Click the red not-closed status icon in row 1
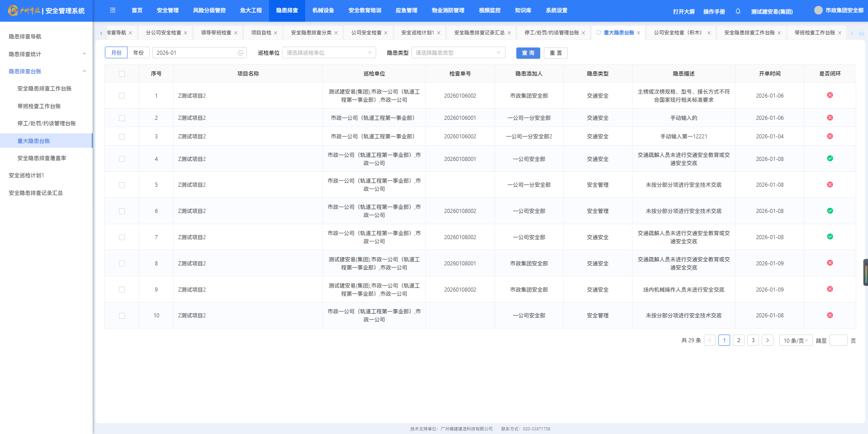 coord(830,95)
